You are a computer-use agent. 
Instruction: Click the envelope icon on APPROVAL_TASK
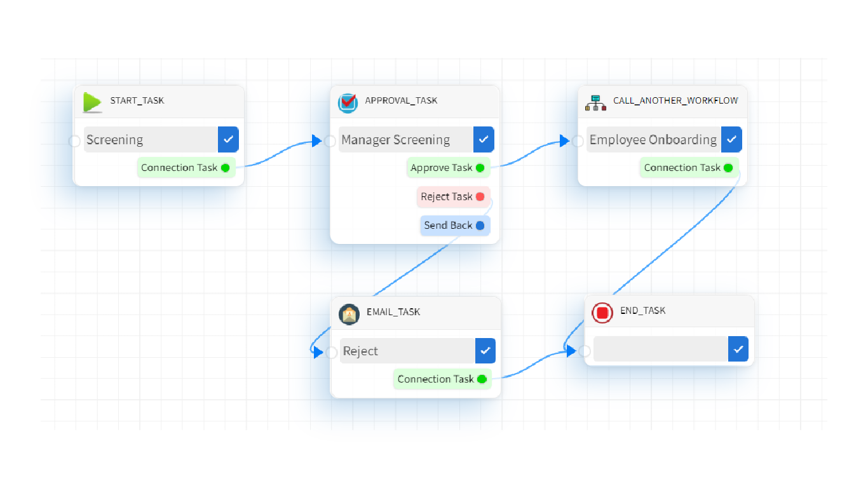348,102
